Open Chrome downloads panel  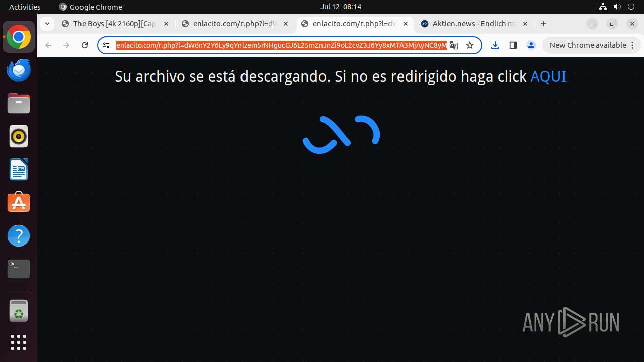[x=495, y=45]
